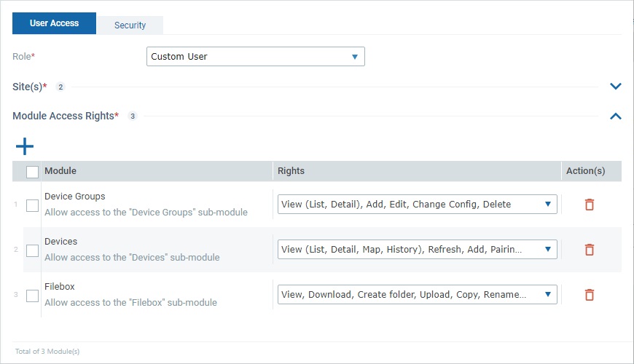This screenshot has width=634, height=364.
Task: Open the Role dropdown showing Custom User
Action: click(x=256, y=57)
